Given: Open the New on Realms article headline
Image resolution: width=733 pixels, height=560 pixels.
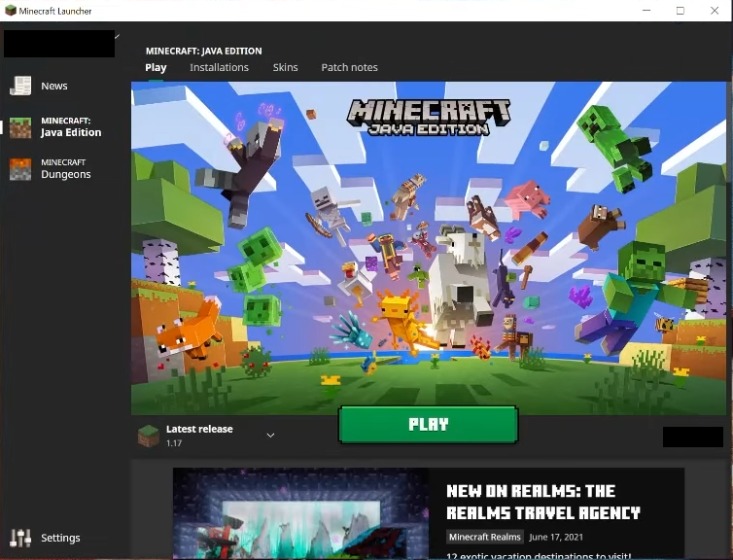Looking at the screenshot, I should coord(543,502).
